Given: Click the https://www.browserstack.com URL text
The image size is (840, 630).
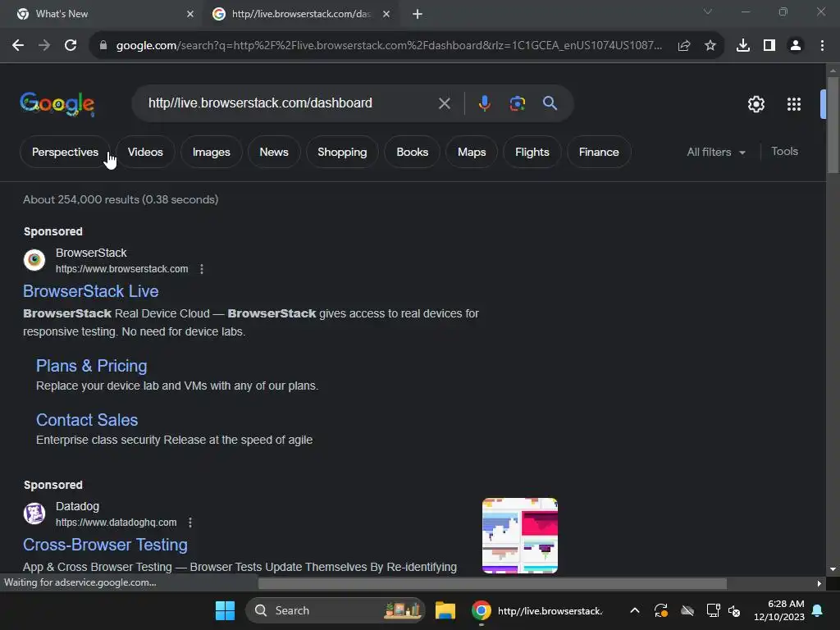Looking at the screenshot, I should pyautogui.click(x=121, y=269).
